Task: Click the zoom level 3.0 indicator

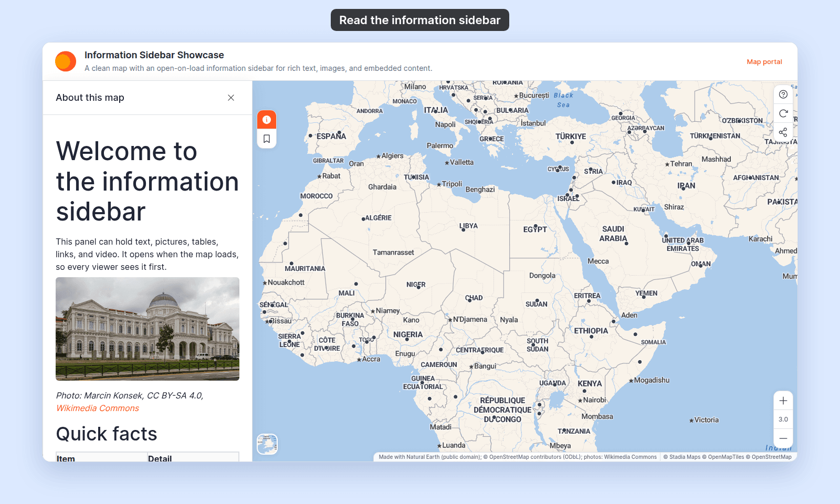Action: 783,419
